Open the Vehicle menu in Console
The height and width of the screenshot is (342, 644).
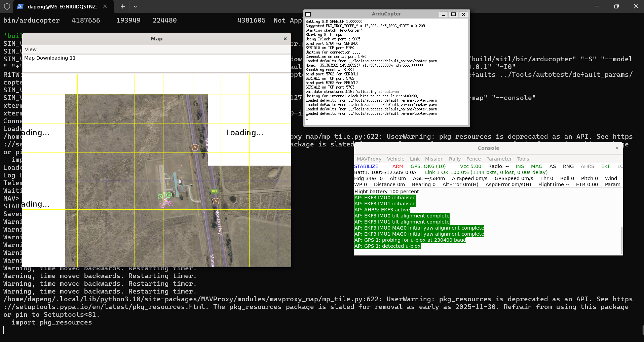(x=395, y=159)
